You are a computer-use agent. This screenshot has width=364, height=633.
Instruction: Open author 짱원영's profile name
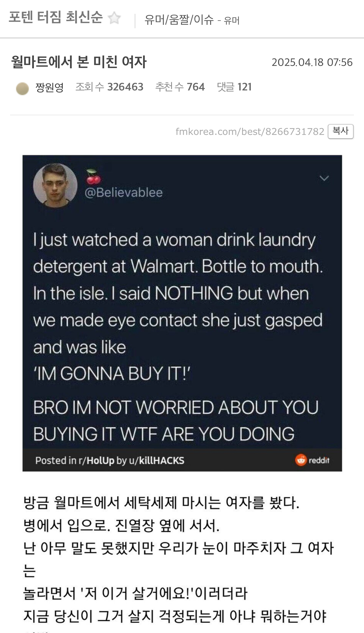(x=49, y=87)
